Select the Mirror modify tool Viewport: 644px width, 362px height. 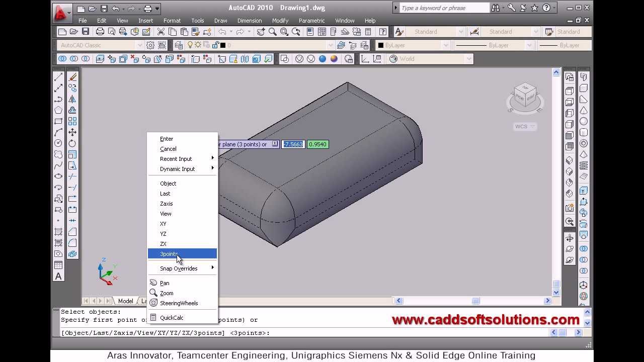tap(72, 99)
